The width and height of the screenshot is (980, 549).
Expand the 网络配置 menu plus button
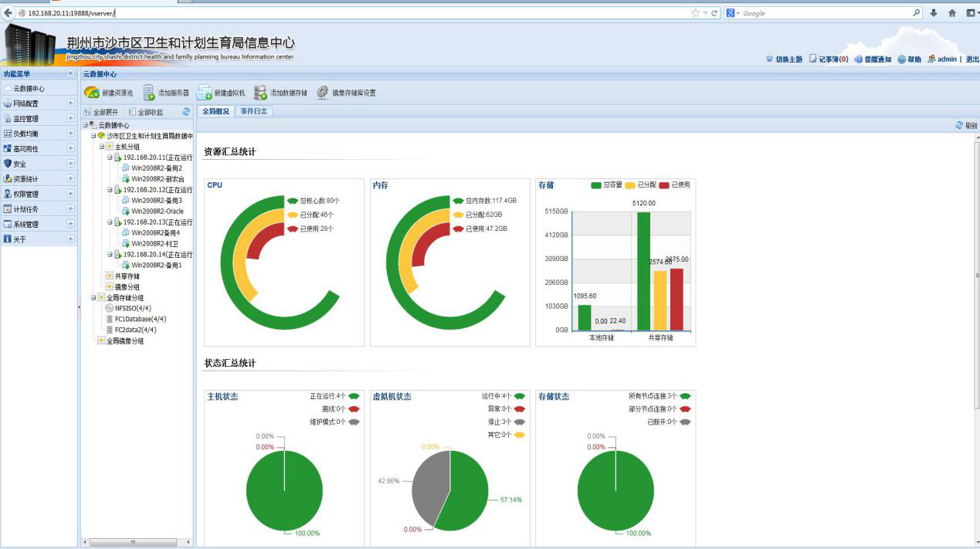70,103
